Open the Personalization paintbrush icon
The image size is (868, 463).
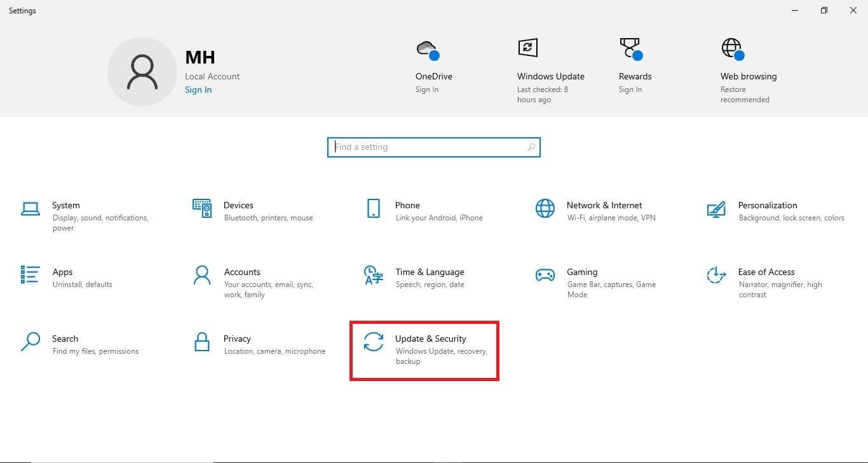716,208
